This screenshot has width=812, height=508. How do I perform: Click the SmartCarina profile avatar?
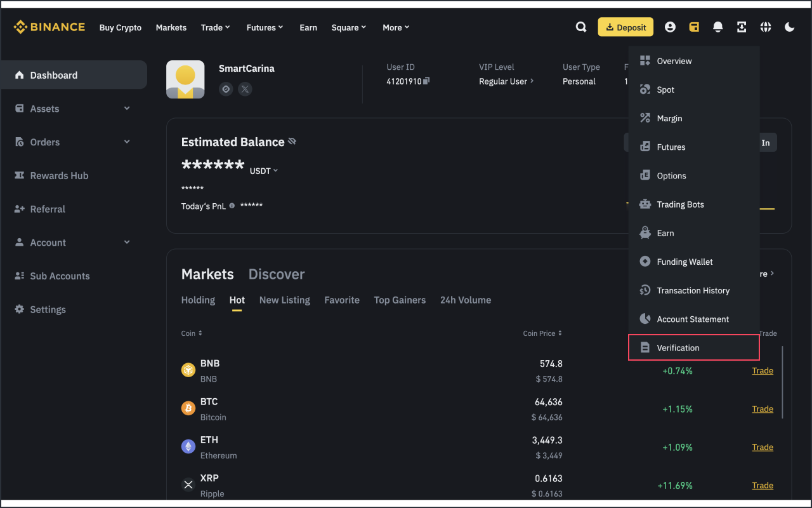pos(185,79)
